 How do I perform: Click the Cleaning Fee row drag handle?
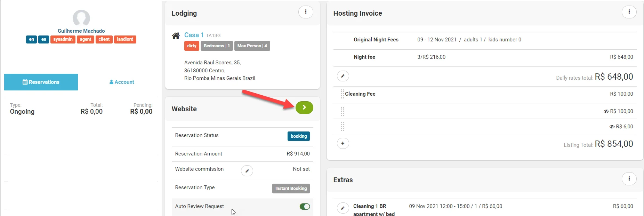(343, 94)
